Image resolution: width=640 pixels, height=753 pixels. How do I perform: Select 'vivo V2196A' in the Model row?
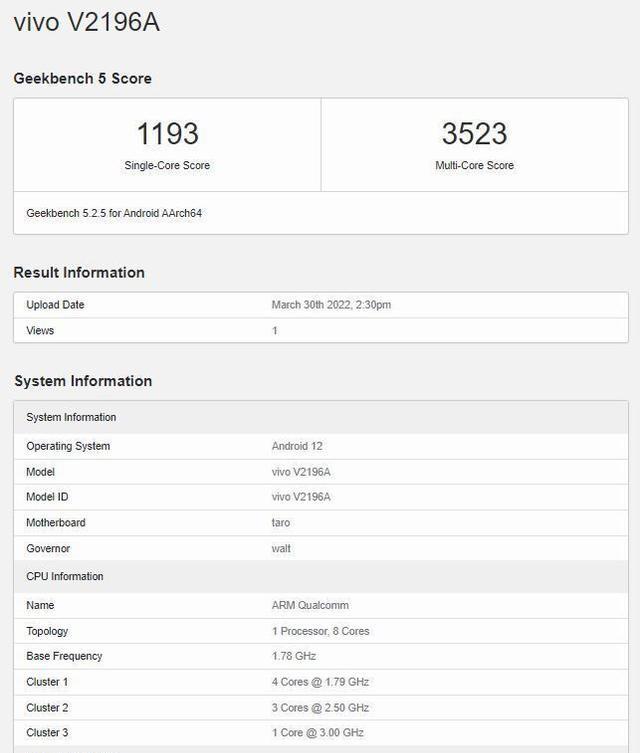click(301, 472)
